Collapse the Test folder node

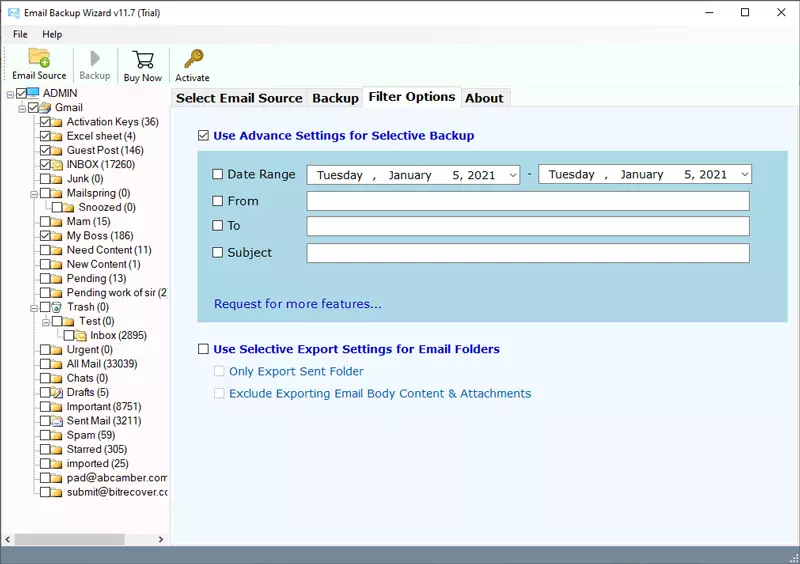click(45, 323)
